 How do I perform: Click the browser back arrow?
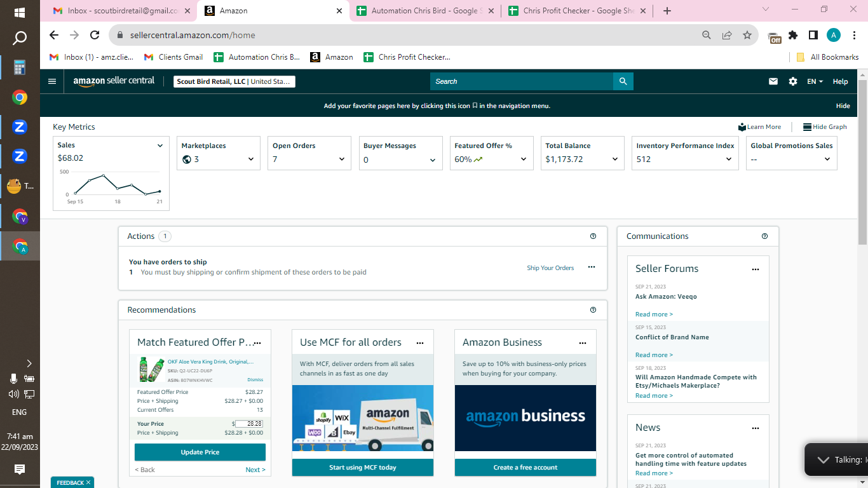point(54,35)
